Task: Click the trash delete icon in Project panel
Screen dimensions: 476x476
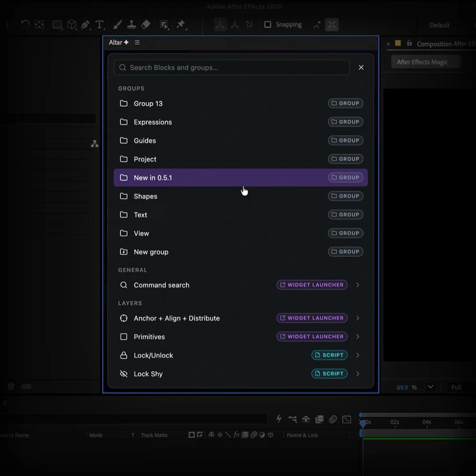Action: [x=11, y=386]
